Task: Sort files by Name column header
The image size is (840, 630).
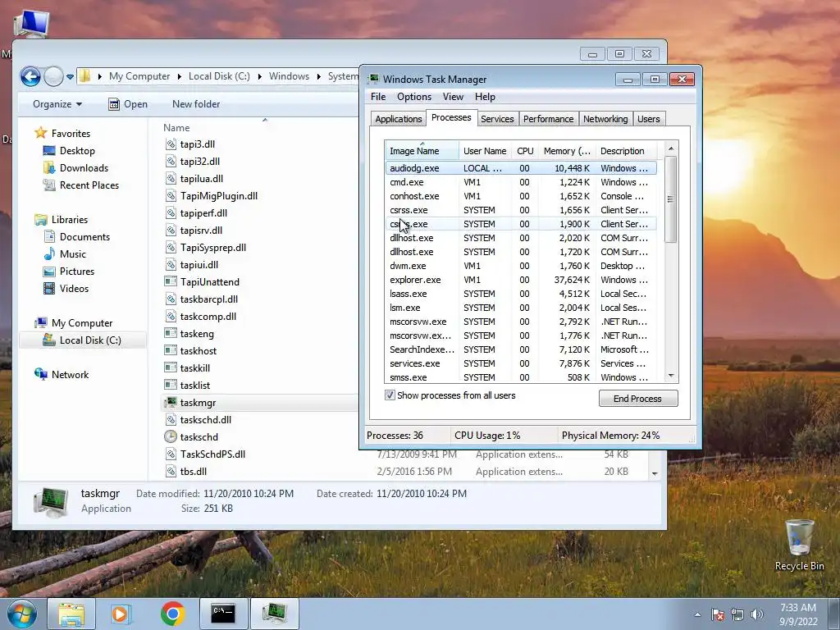Action: (176, 127)
